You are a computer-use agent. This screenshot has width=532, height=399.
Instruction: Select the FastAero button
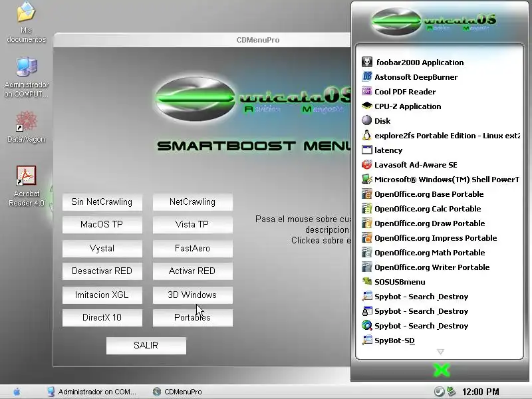[x=192, y=248]
